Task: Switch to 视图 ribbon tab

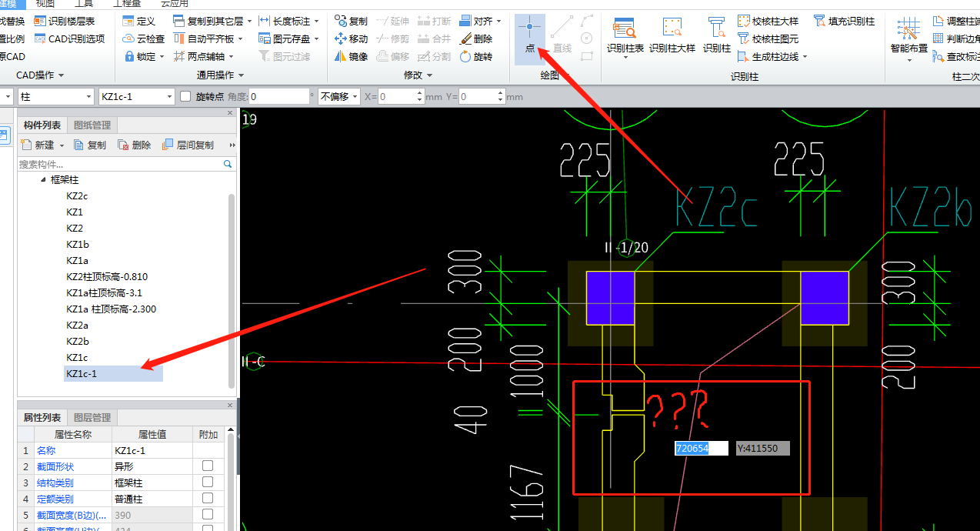Action: tap(45, 4)
